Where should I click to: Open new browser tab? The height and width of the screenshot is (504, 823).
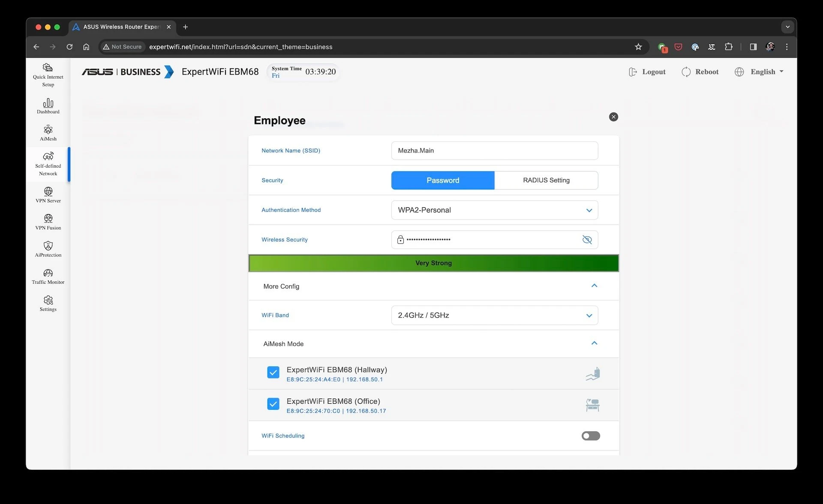185,27
